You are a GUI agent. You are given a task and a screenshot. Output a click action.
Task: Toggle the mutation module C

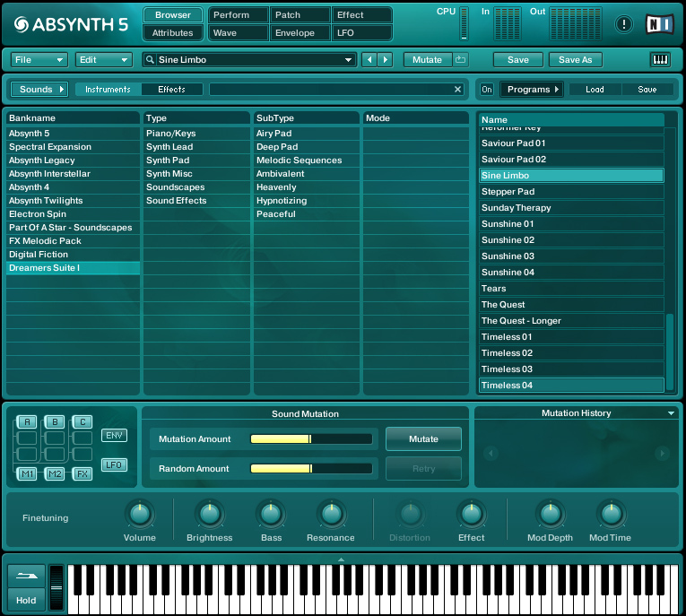pyautogui.click(x=82, y=421)
